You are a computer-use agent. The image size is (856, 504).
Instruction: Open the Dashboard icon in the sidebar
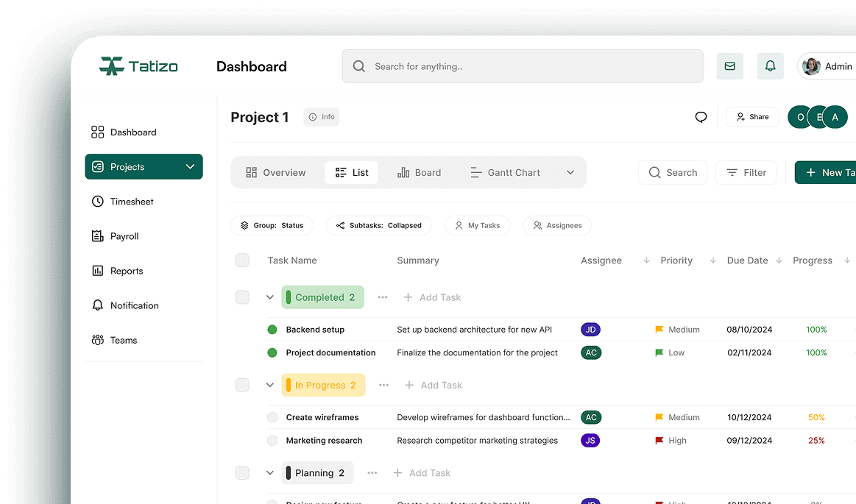[97, 132]
